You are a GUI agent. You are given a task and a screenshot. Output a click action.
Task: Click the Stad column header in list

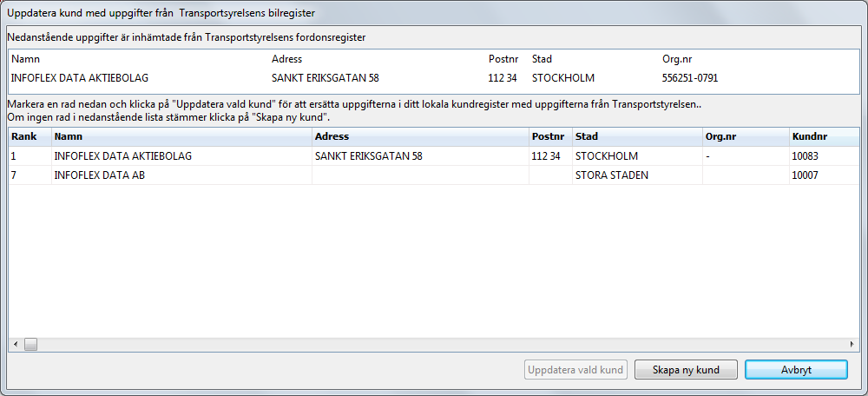[637, 137]
